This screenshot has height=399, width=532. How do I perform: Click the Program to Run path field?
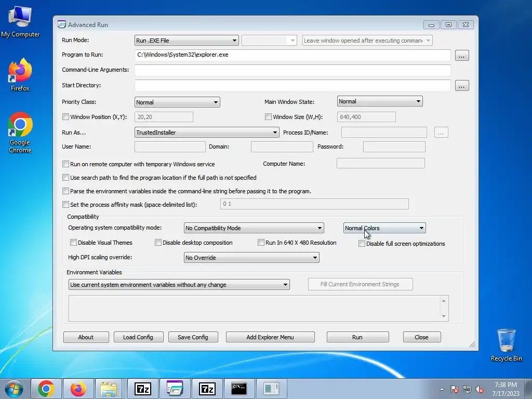292,55
